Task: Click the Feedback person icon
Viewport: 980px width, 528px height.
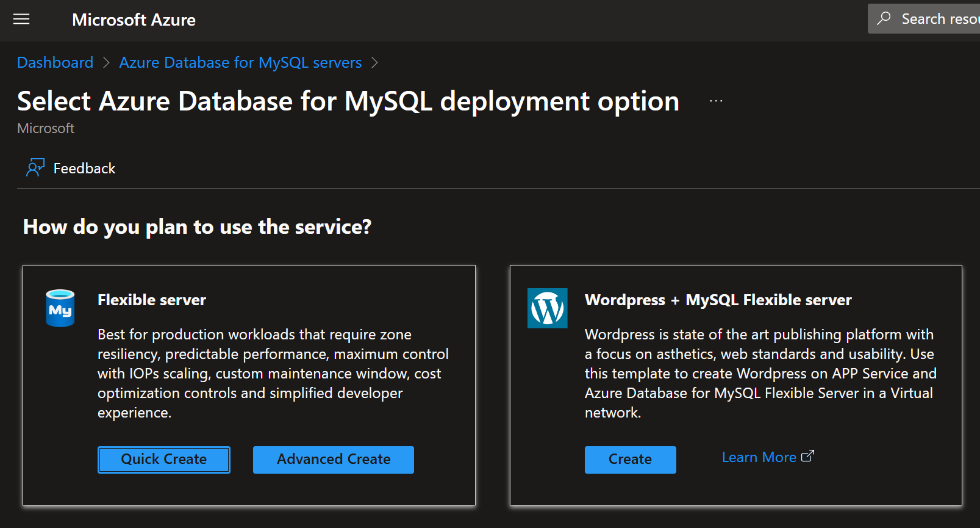Action: tap(35, 167)
